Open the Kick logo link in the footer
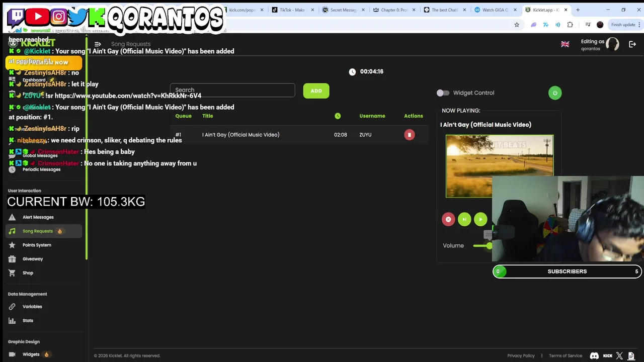Image resolution: width=644 pixels, height=362 pixels. pyautogui.click(x=608, y=356)
